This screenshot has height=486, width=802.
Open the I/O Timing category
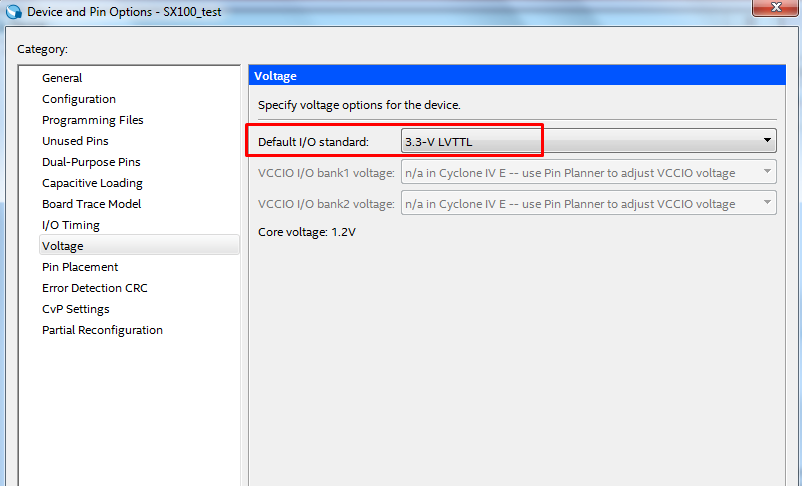71,225
